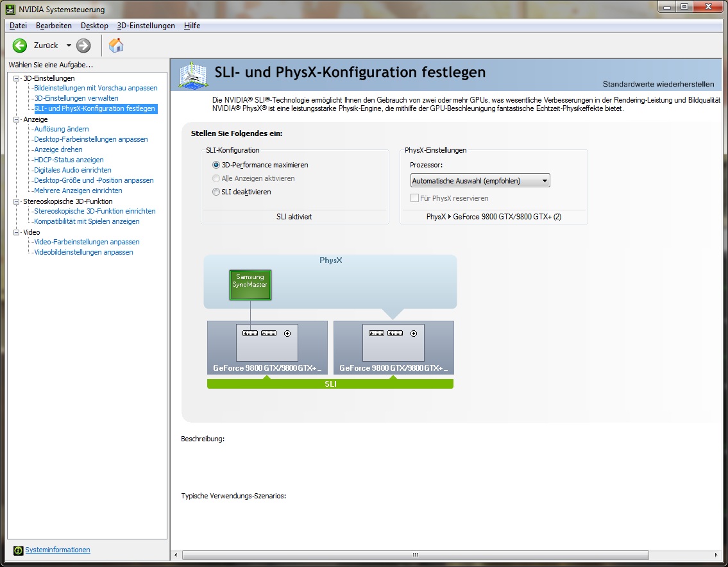This screenshot has width=728, height=567.
Task: Click Standardwerte wiederherstellen link
Action: tap(658, 84)
